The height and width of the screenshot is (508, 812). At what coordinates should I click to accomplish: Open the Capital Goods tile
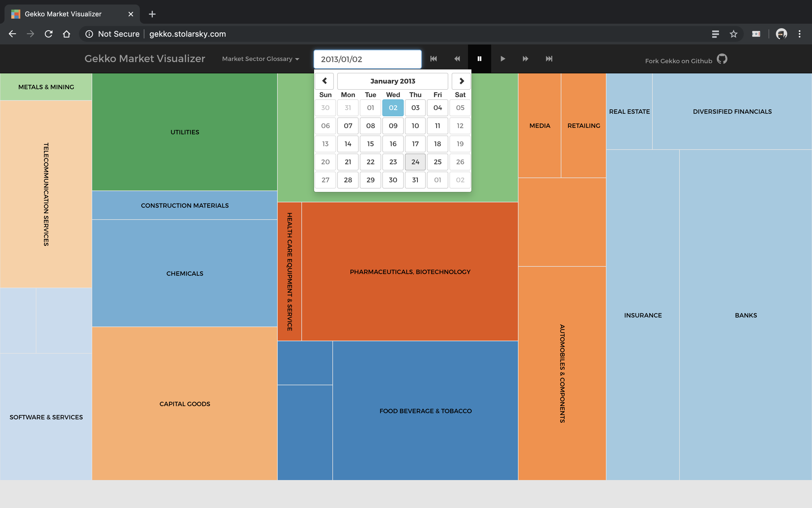pos(185,404)
